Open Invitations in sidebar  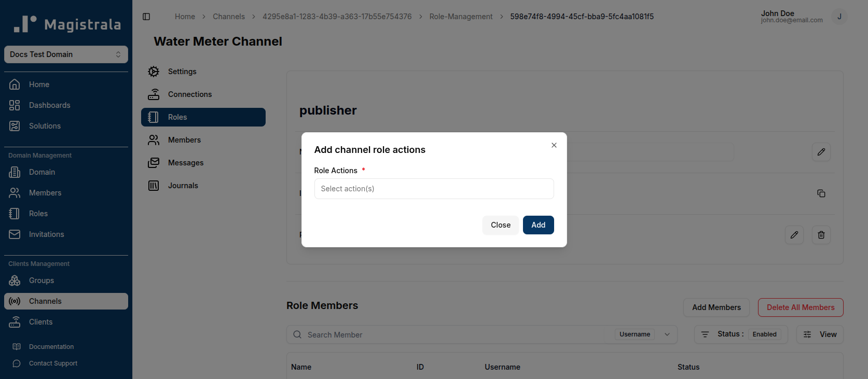(x=66, y=234)
